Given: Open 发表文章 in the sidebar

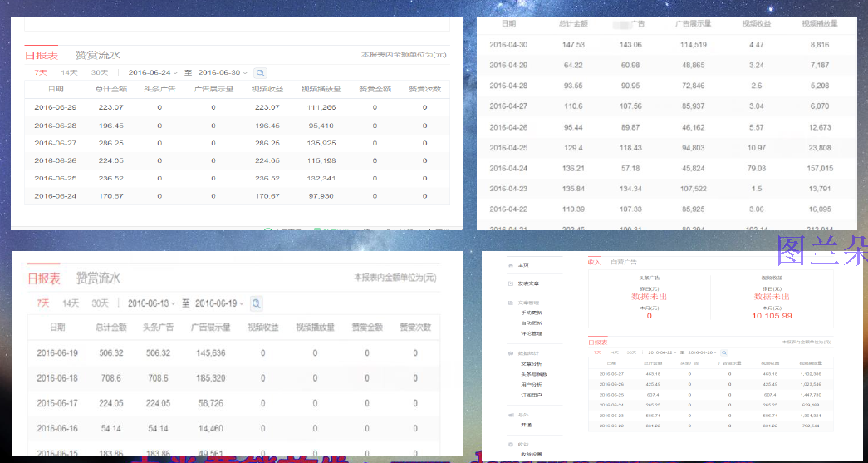Looking at the screenshot, I should [528, 283].
